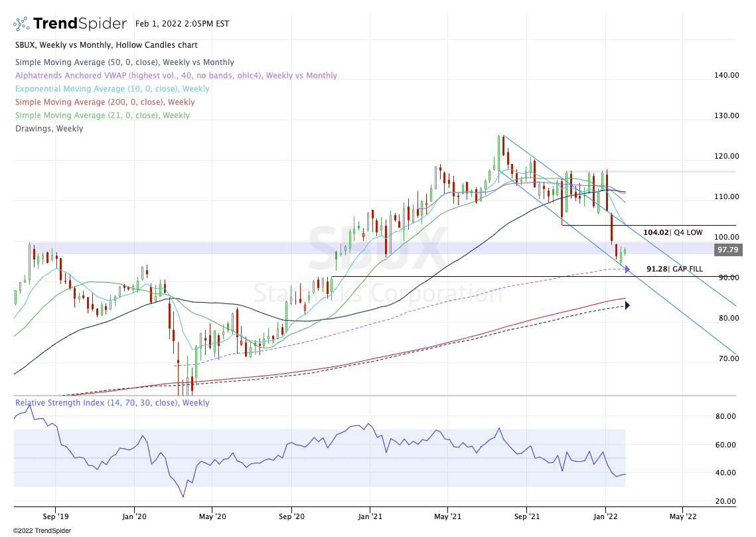This screenshot has height=537, width=756.
Task: Click the 120.00 price axis label
Action: (x=727, y=156)
